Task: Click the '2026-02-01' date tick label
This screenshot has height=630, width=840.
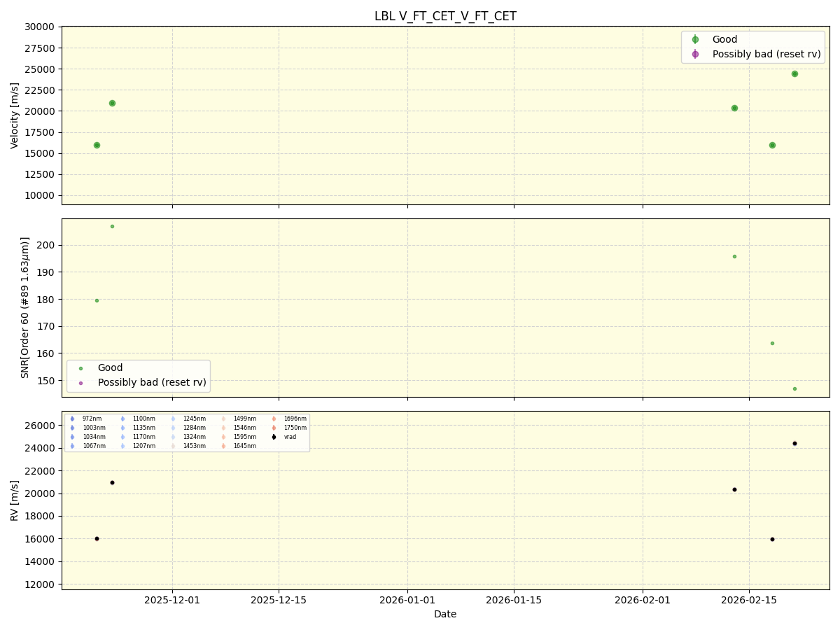Action: 643,600
